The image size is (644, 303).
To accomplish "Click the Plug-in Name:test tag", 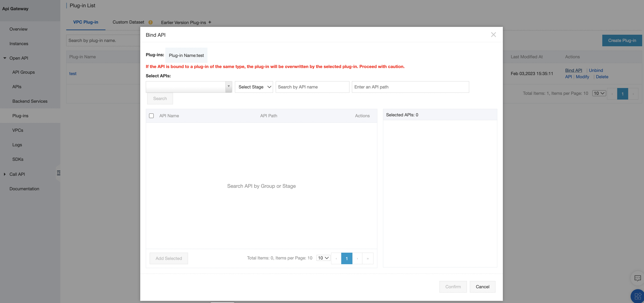I will pos(186,55).
